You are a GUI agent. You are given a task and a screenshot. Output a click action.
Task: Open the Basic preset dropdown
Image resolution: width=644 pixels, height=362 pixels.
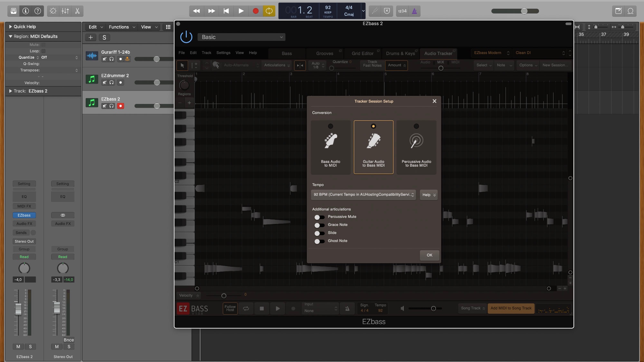(x=241, y=37)
